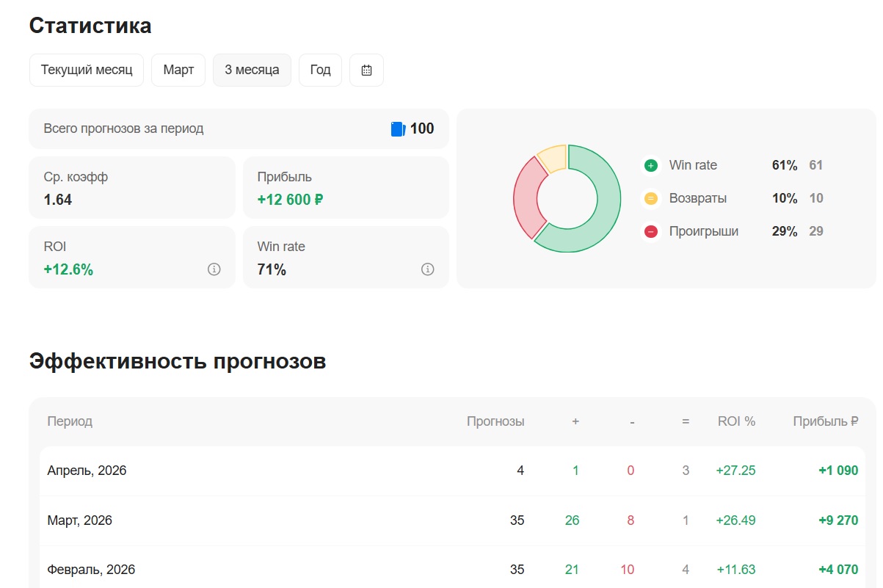This screenshot has height=588, width=883.
Task: Click the equals column header
Action: (686, 421)
